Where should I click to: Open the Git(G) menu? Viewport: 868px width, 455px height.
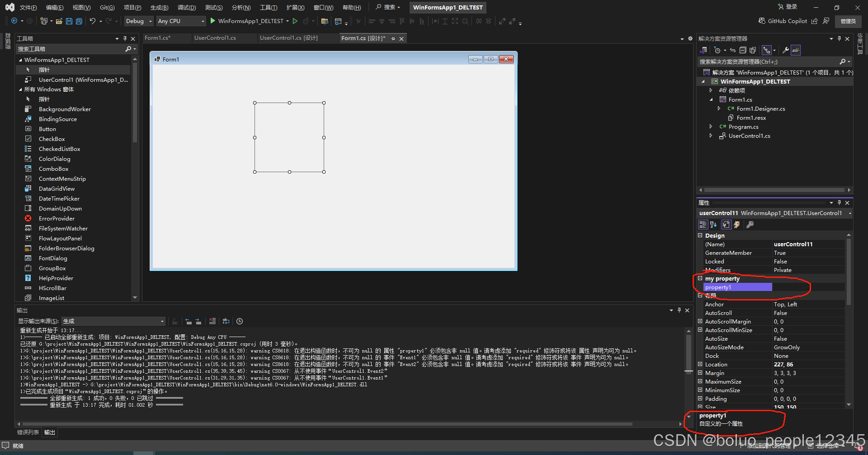[107, 7]
